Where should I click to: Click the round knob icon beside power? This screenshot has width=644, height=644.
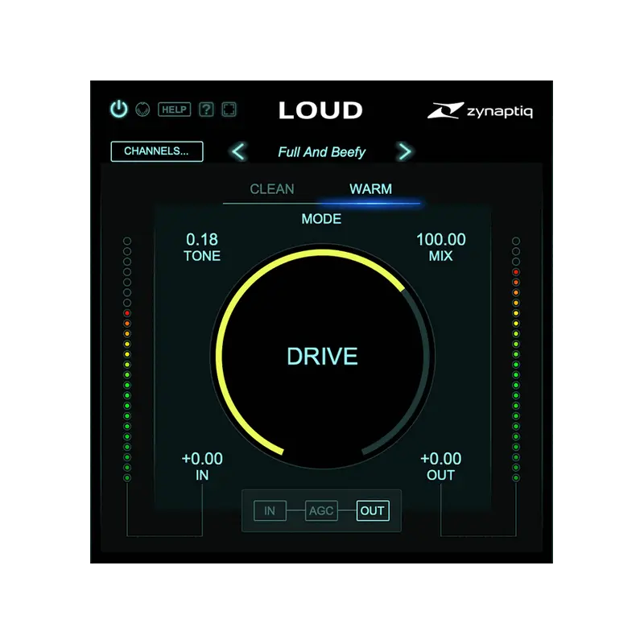(x=142, y=109)
